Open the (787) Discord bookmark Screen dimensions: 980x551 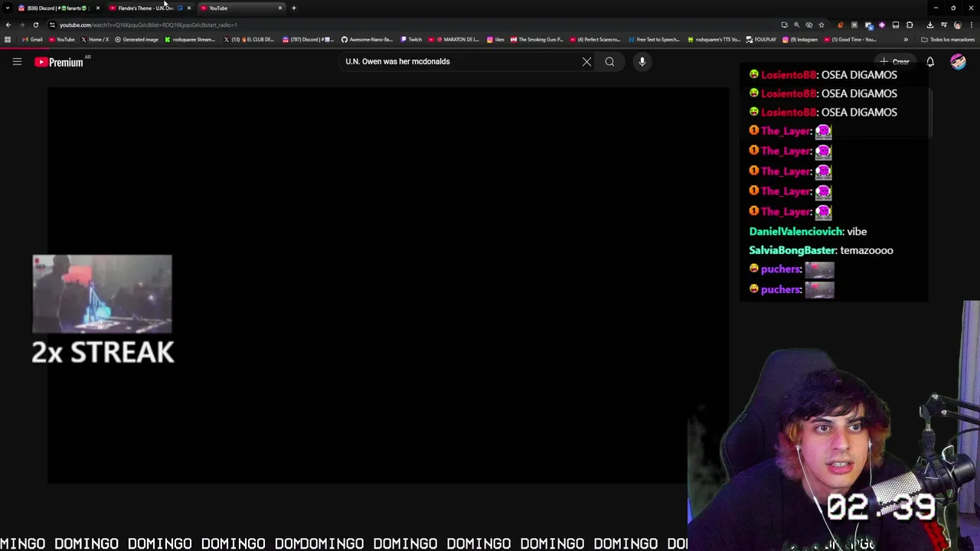click(x=309, y=40)
